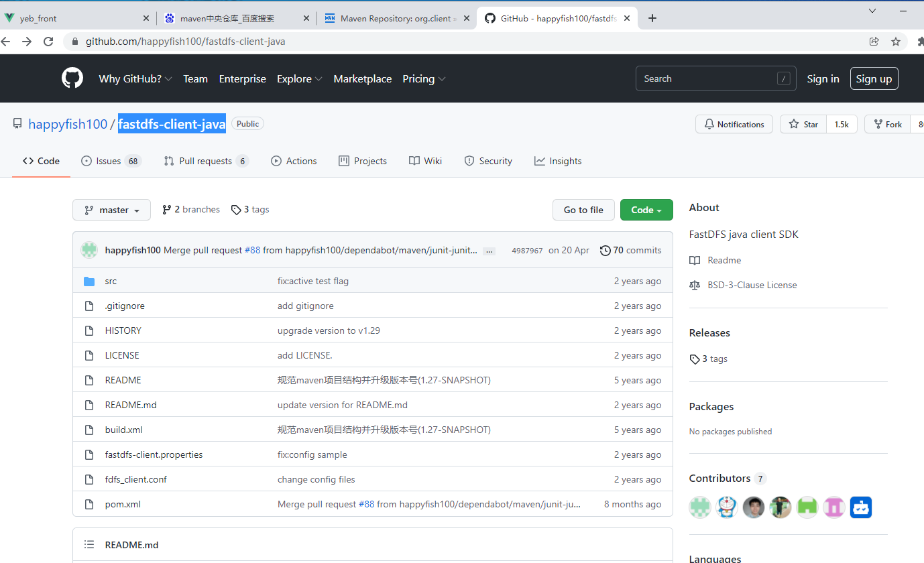The image size is (924, 563).
Task: Open the Marketplace nav item
Action: (363, 79)
